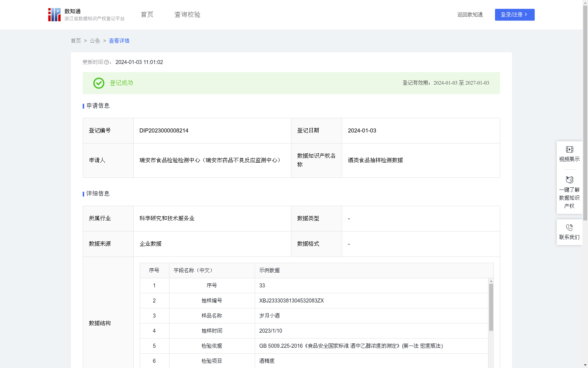Image resolution: width=588 pixels, height=368 pixels.
Task: Click the 检验项目 field name cell
Action: point(212,361)
